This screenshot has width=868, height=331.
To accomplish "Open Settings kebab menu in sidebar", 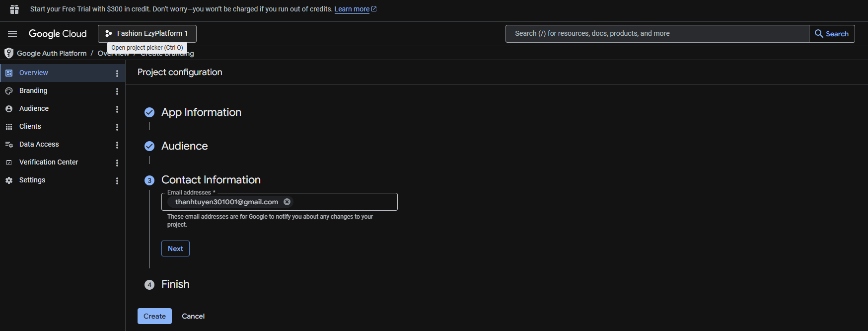I will (x=117, y=181).
